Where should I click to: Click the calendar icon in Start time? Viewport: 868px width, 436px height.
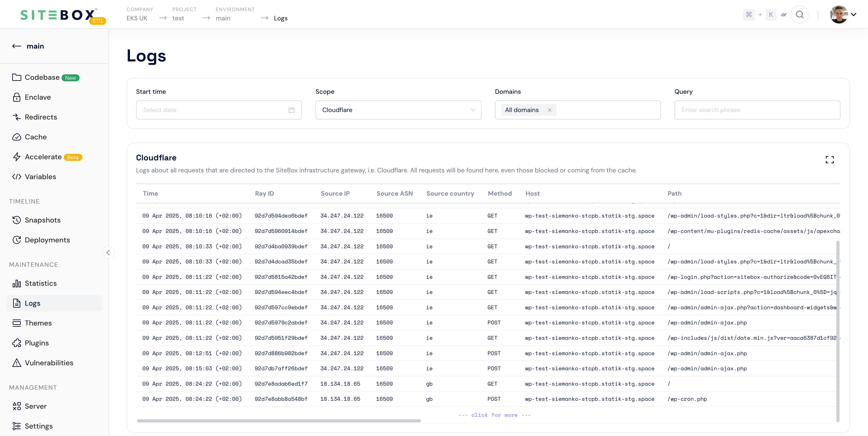pos(291,110)
